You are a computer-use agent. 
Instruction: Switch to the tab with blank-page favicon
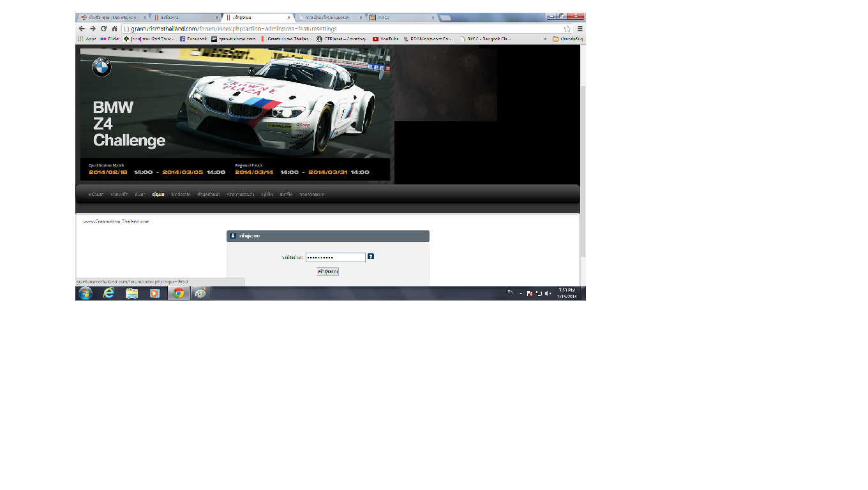[x=331, y=18]
